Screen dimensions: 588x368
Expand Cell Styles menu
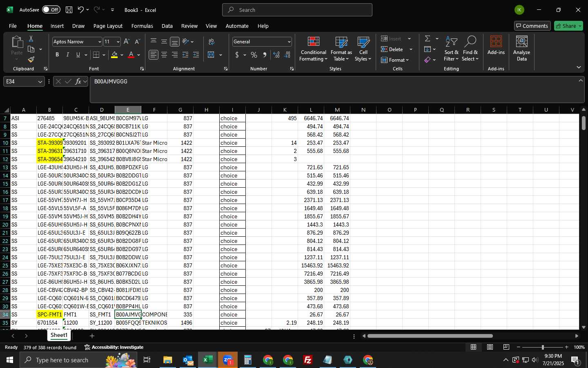(x=363, y=49)
